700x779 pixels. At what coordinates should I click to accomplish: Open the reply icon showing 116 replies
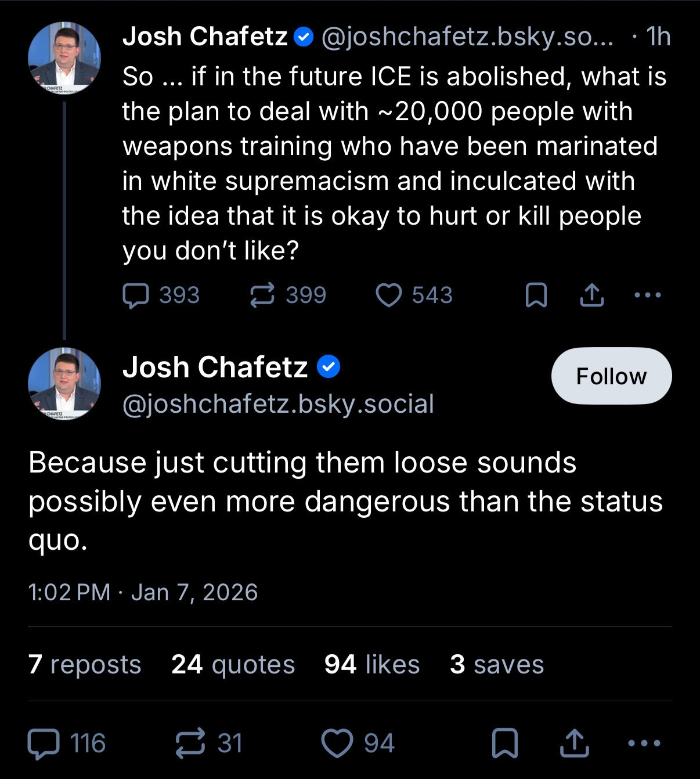click(x=44, y=743)
